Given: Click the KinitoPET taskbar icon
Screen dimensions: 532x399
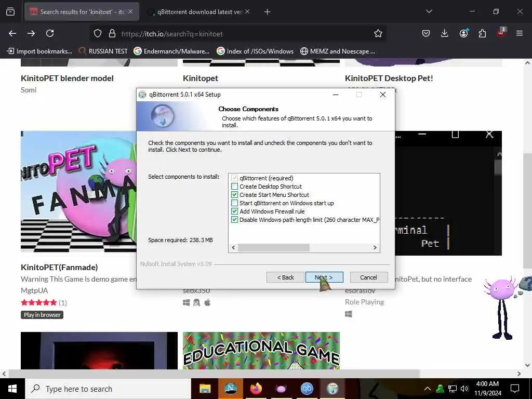Looking at the screenshot, I should 281,389.
